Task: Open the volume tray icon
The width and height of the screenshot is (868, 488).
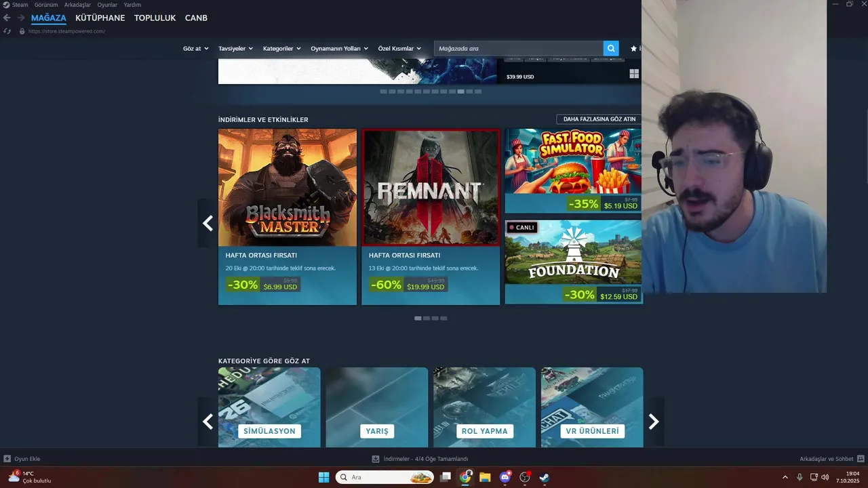Action: [x=825, y=477]
